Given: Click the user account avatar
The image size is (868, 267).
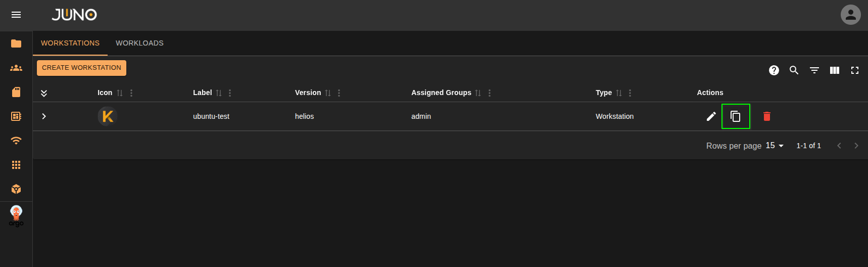Looking at the screenshot, I should pos(850,15).
